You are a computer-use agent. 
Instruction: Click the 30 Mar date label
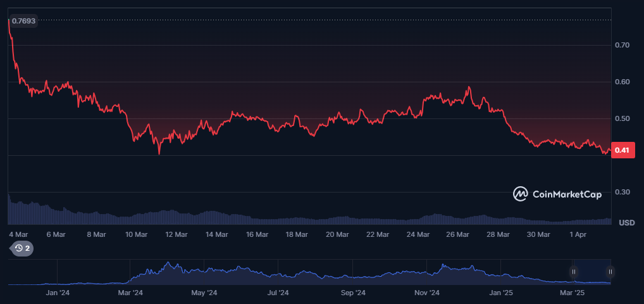click(538, 234)
